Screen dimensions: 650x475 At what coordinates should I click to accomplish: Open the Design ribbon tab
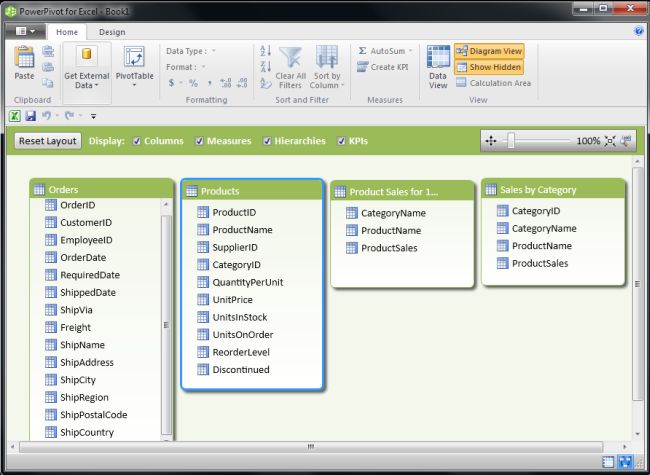pos(112,32)
